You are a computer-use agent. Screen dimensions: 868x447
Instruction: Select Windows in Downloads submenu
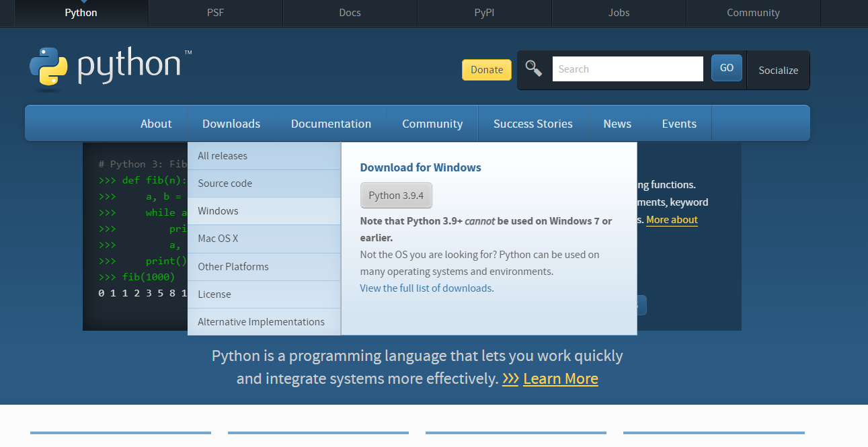pyautogui.click(x=264, y=211)
